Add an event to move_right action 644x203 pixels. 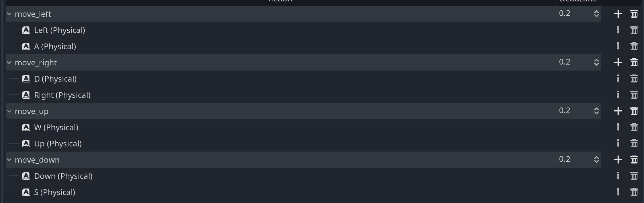pos(618,62)
